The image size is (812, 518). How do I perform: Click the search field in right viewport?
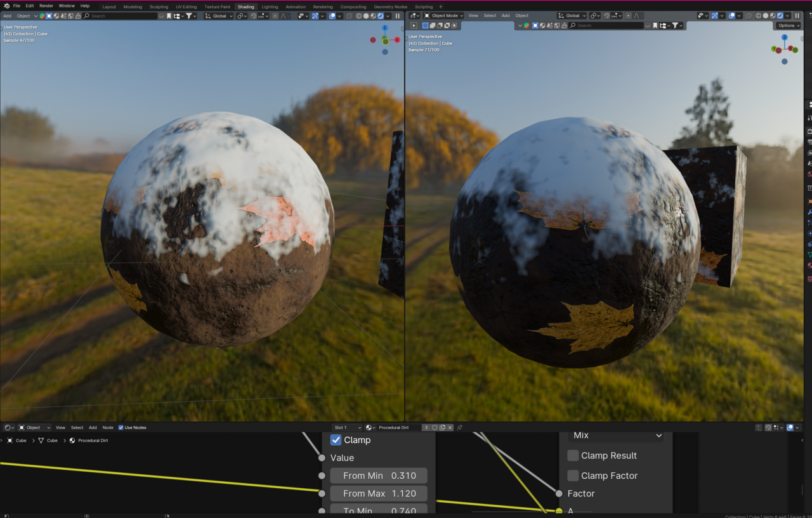pos(606,26)
